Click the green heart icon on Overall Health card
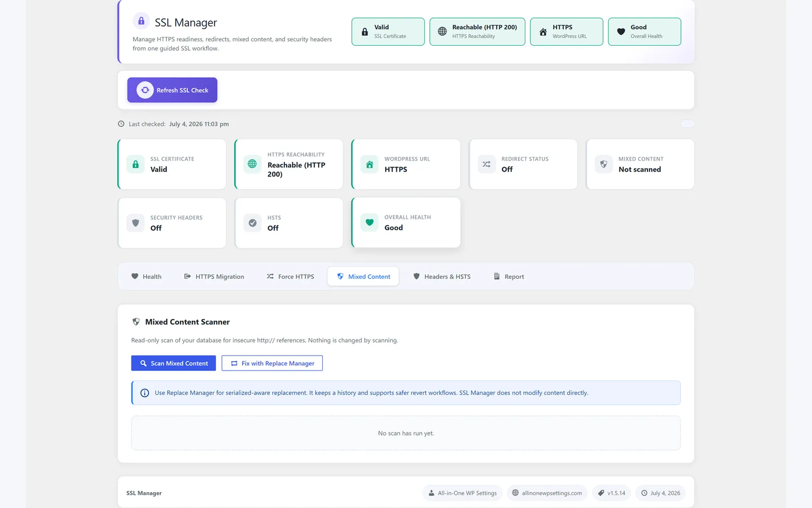This screenshot has height=508, width=812. coord(369,223)
